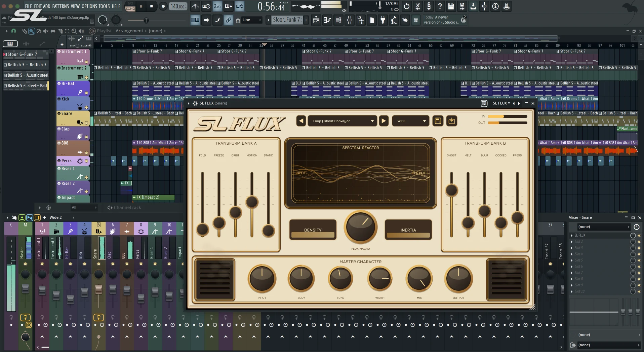644x352 pixels.
Task: Open the TOOLS menu
Action: pos(104,6)
